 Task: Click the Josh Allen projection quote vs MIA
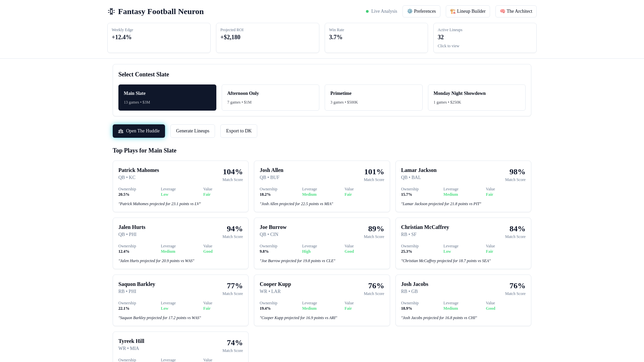click(296, 204)
